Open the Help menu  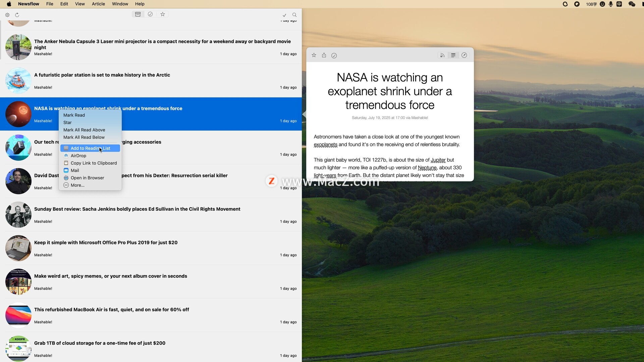[140, 4]
